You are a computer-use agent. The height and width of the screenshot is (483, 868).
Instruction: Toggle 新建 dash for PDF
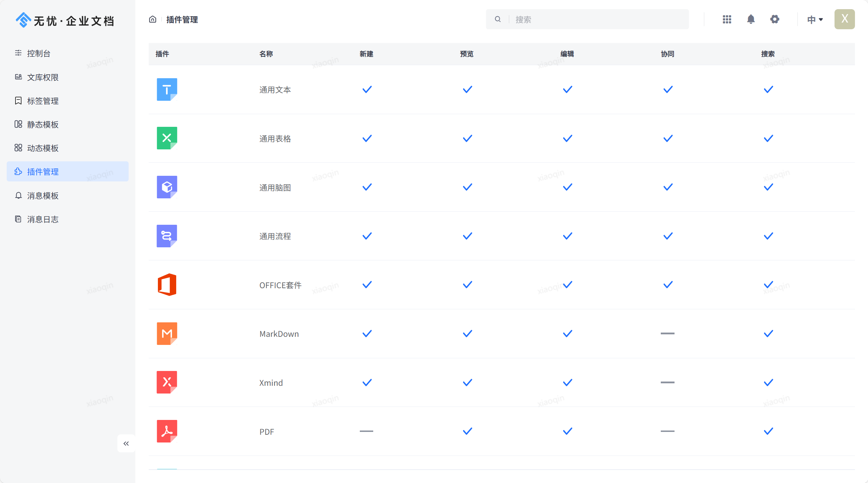[x=367, y=431]
